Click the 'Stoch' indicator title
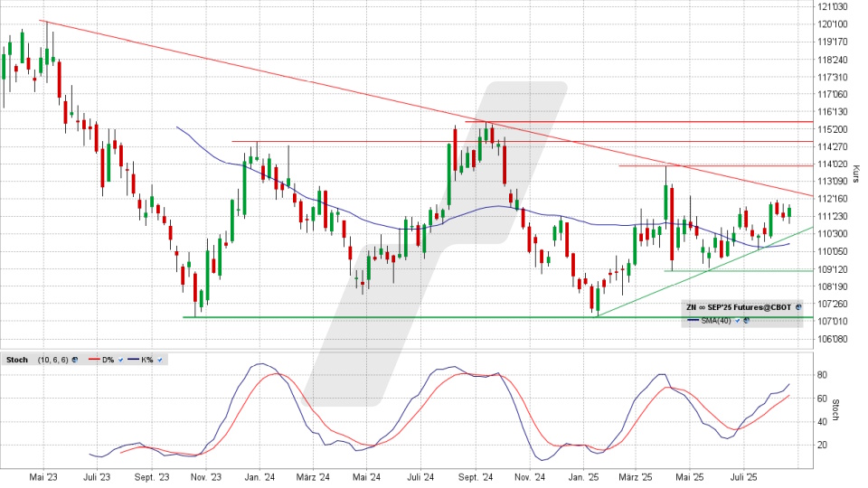The width and height of the screenshot is (868, 488). point(17,360)
